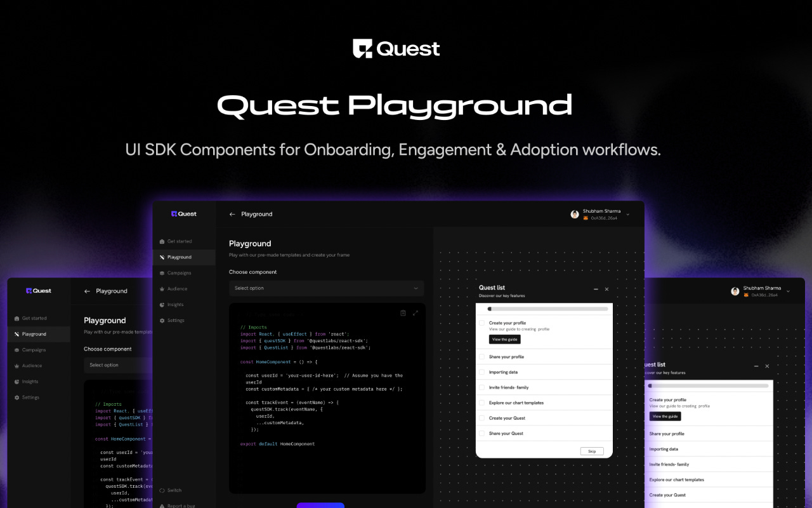Minimize the Quest list in right window
The width and height of the screenshot is (812, 508).
point(756,366)
